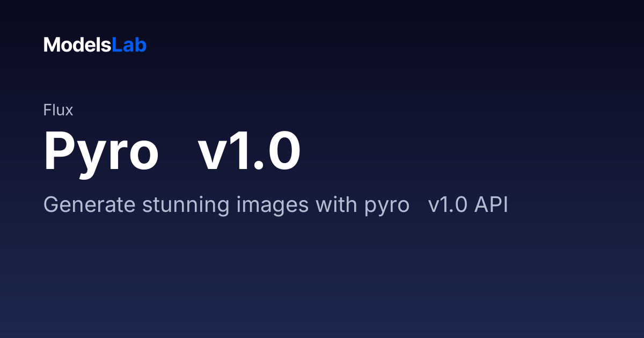Image resolution: width=644 pixels, height=338 pixels.
Task: Click the ModelsLab logo
Action: 95,45
